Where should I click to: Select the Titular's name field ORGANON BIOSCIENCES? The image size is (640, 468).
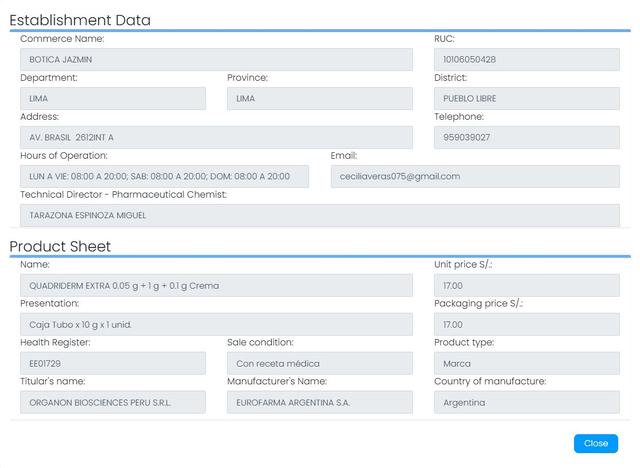[113, 402]
